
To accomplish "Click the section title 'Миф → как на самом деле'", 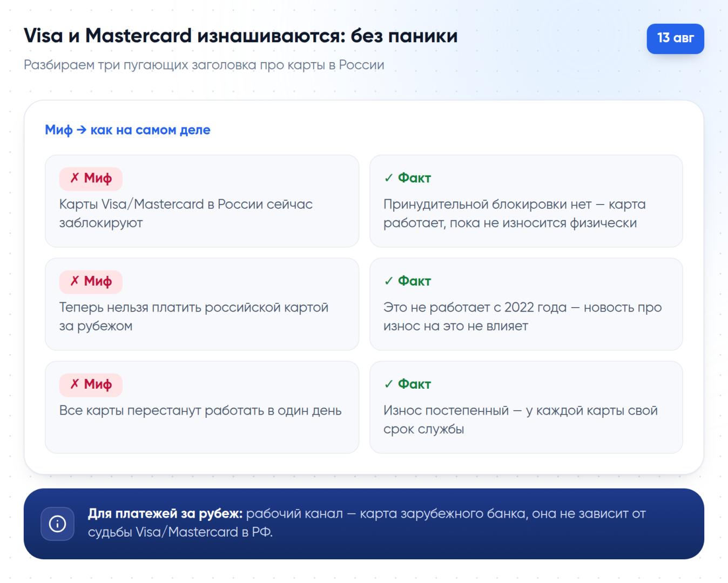I will coord(127,130).
